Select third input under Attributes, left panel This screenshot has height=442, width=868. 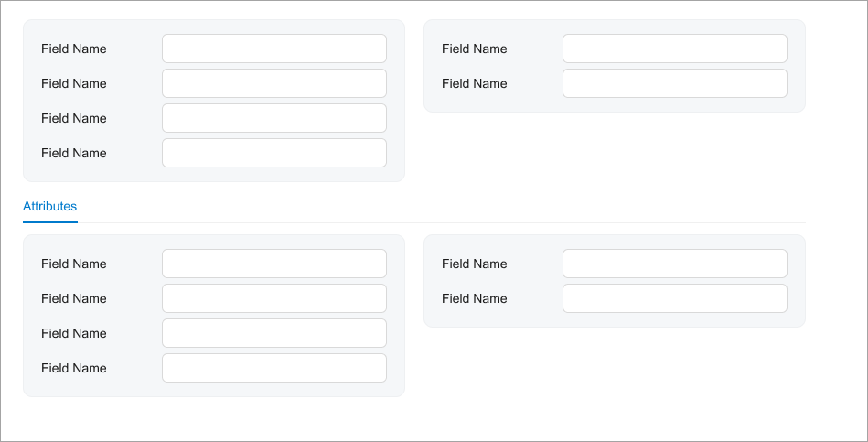coord(274,333)
